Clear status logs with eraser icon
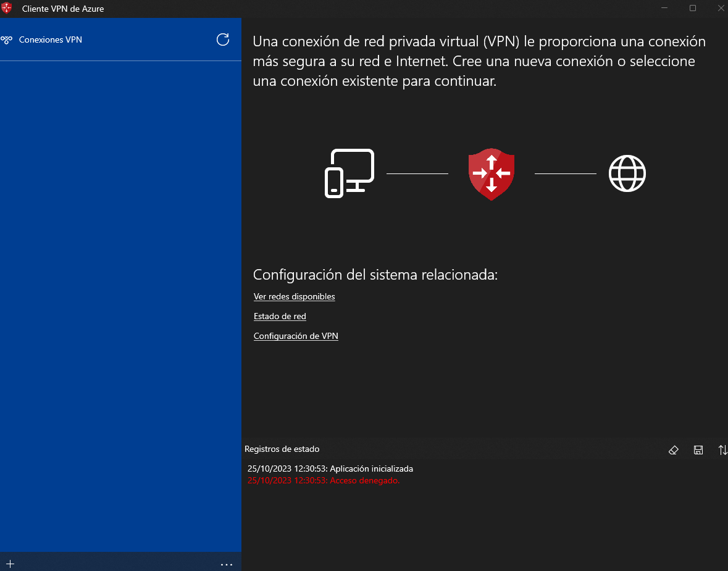Image resolution: width=728 pixels, height=571 pixels. (x=673, y=450)
